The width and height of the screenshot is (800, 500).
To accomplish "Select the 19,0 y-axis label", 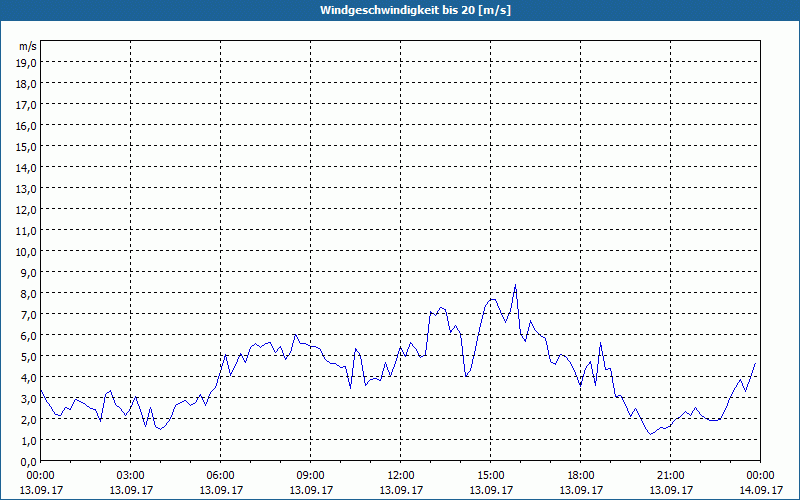I will [x=28, y=63].
